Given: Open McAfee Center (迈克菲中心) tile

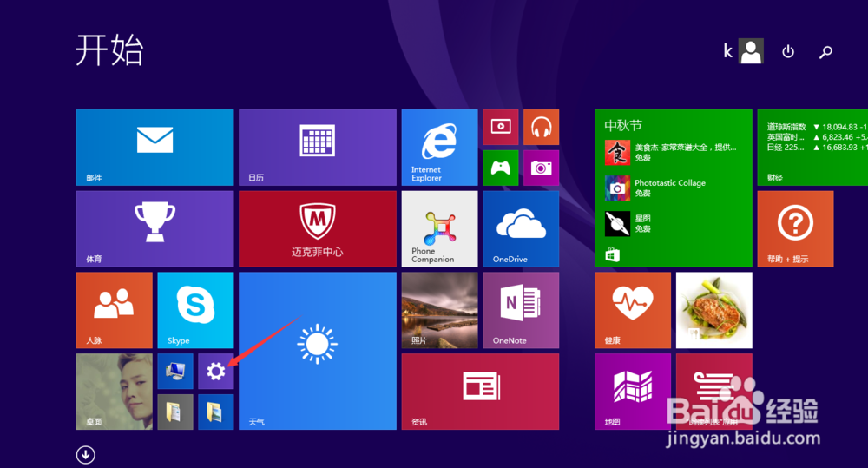Looking at the screenshot, I should 318,228.
